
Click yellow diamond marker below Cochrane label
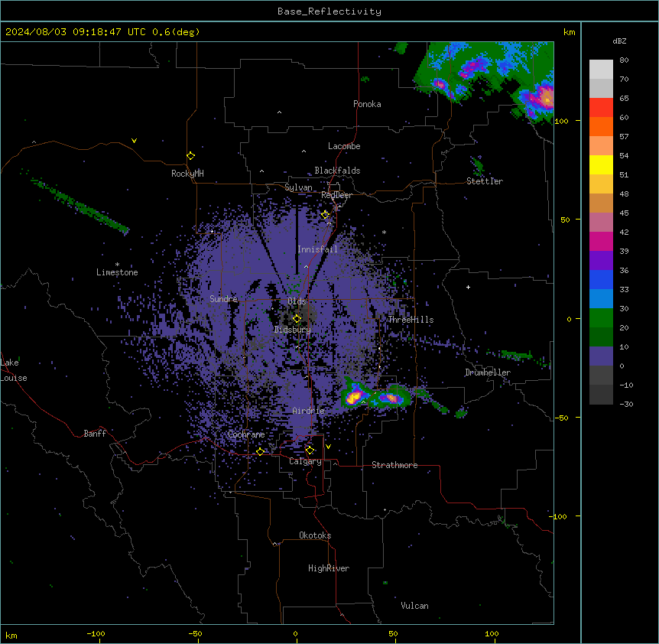tap(260, 451)
